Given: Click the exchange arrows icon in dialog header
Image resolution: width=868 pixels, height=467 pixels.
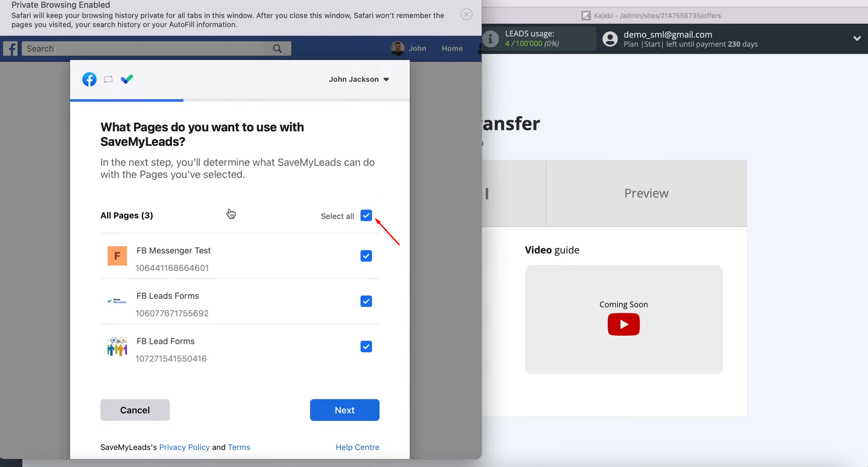Looking at the screenshot, I should (x=108, y=79).
